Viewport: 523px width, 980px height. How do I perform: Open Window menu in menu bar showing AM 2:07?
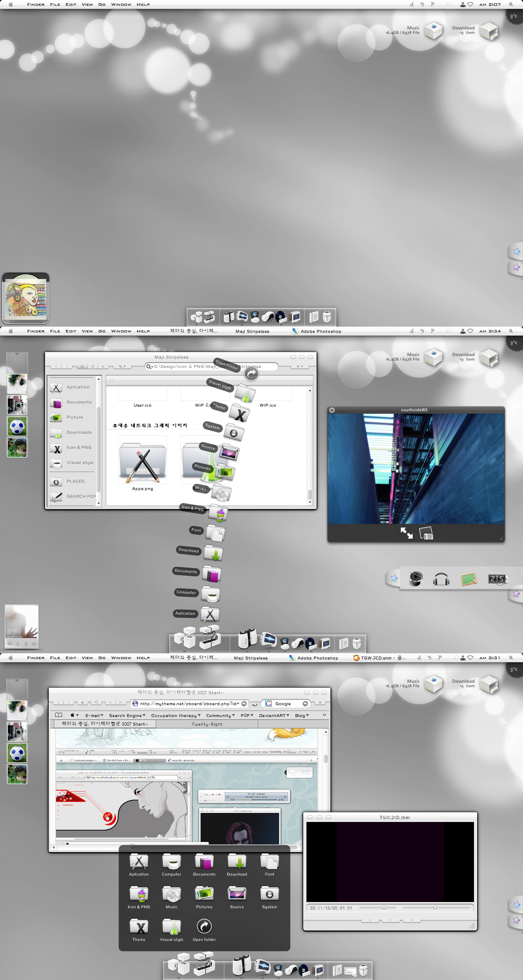[x=121, y=4]
